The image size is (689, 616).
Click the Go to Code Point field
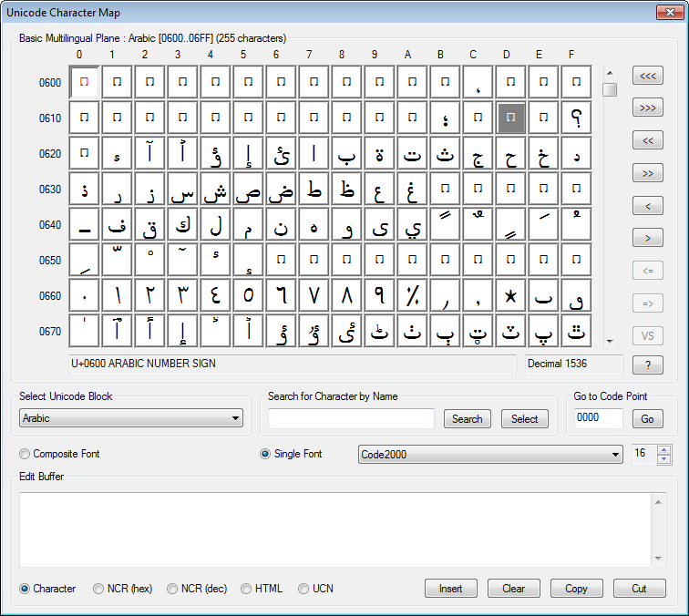coord(599,418)
